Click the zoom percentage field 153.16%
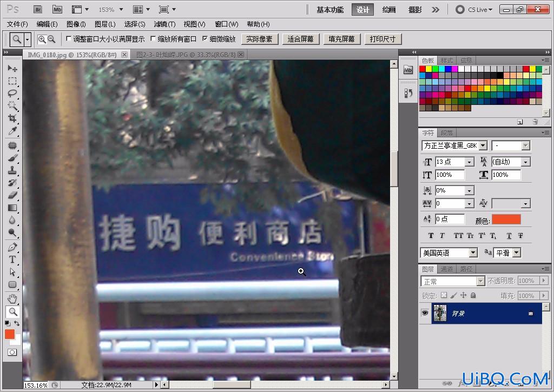This screenshot has height=392, width=554. (36, 385)
